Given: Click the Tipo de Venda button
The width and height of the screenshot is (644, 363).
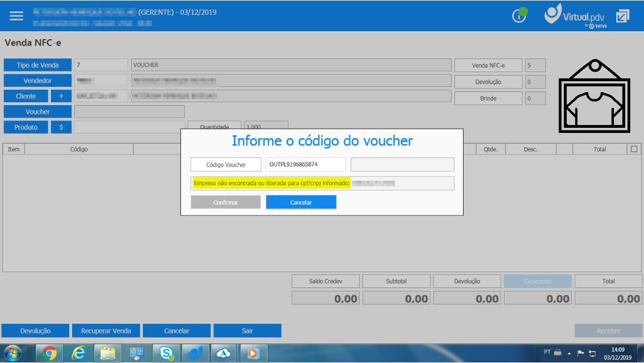Looking at the screenshot, I should tap(38, 65).
